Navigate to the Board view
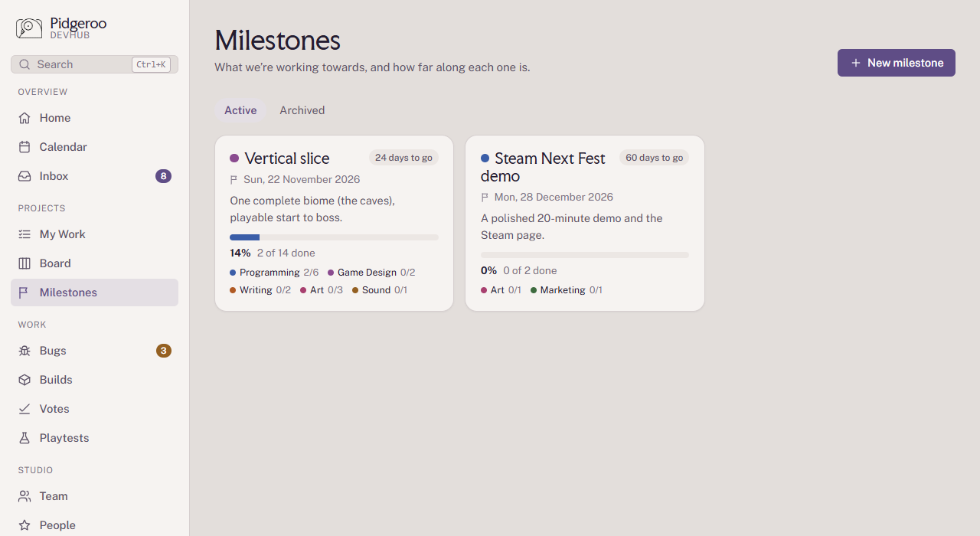 click(94, 263)
